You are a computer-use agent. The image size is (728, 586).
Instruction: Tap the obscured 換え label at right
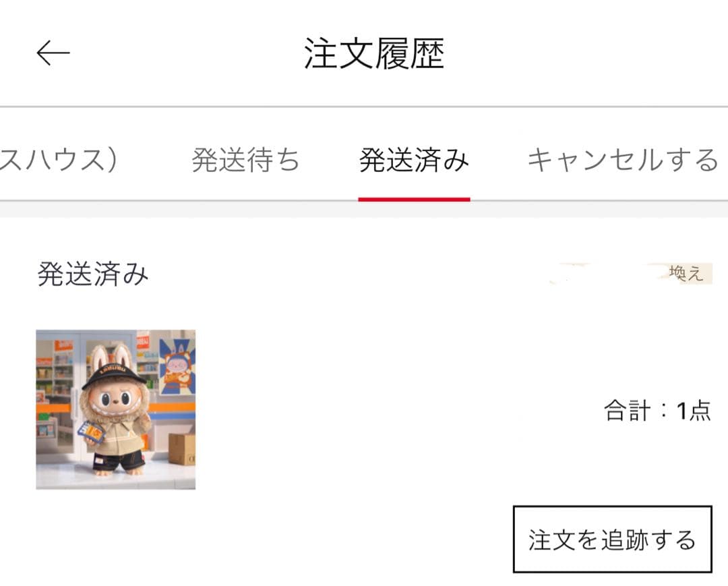tap(687, 273)
